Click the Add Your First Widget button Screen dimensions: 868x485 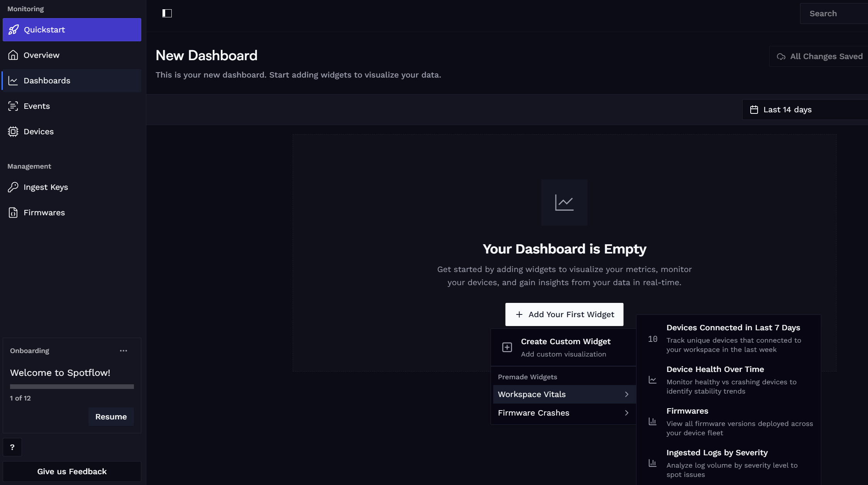pyautogui.click(x=564, y=314)
